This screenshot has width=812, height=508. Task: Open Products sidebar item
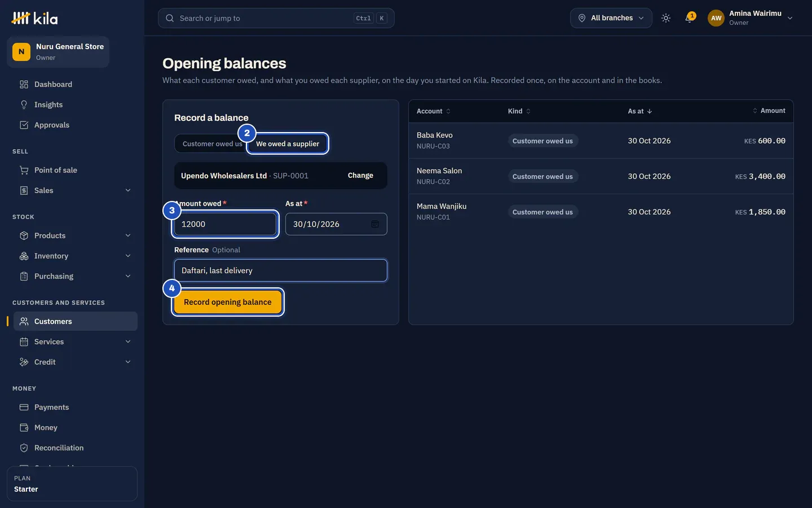click(76, 235)
